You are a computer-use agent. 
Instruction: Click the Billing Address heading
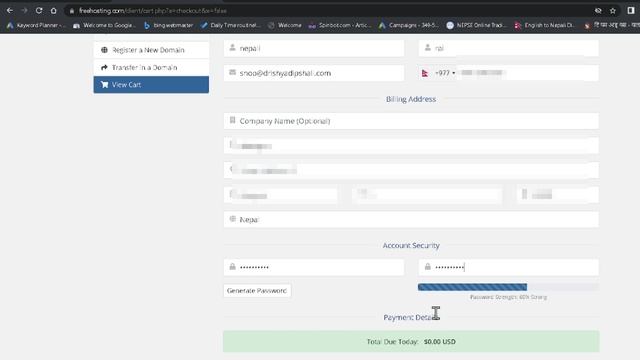411,99
